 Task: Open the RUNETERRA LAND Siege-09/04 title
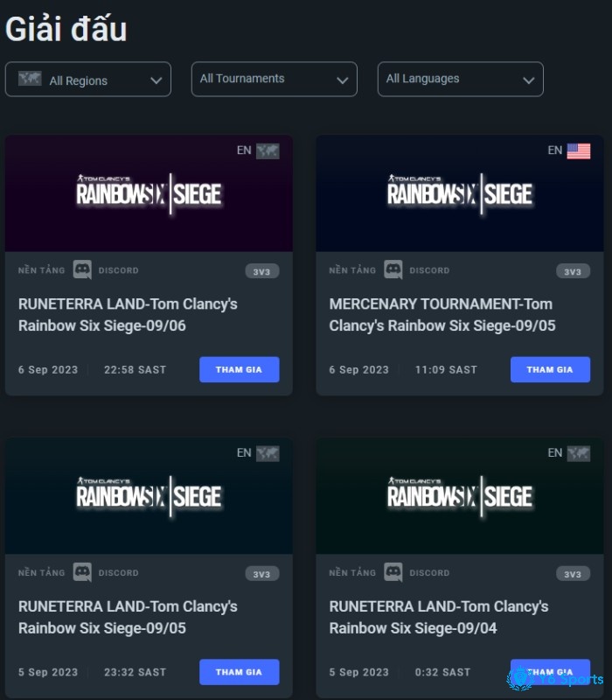click(x=439, y=618)
